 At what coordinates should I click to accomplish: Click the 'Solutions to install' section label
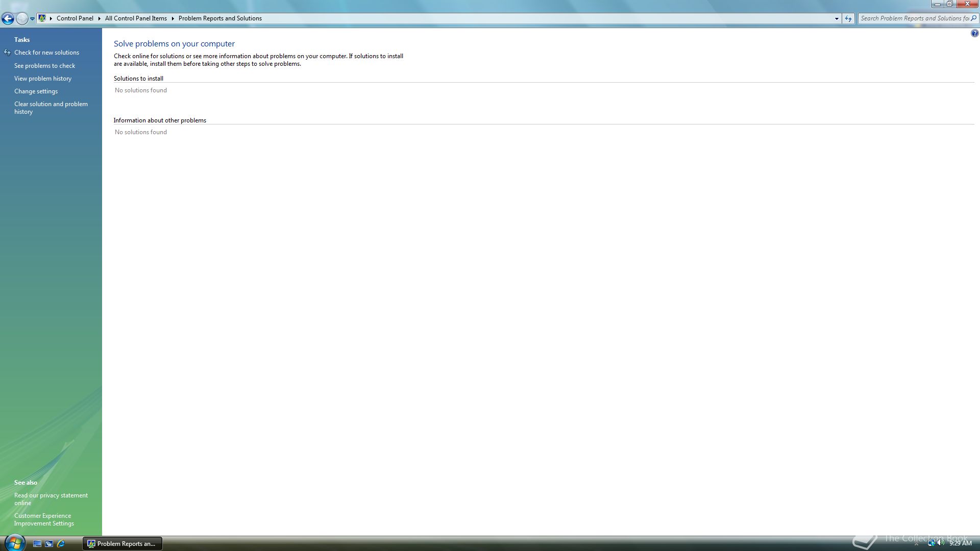click(x=138, y=79)
